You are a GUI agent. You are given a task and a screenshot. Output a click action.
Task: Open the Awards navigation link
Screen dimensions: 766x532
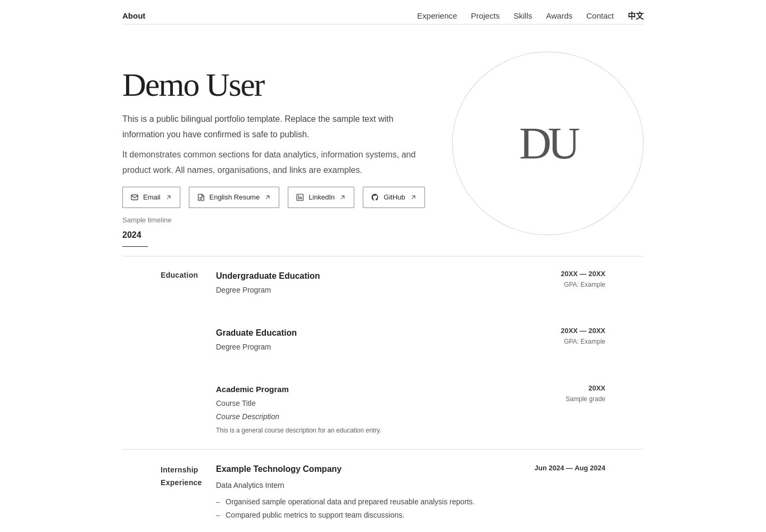tap(559, 16)
